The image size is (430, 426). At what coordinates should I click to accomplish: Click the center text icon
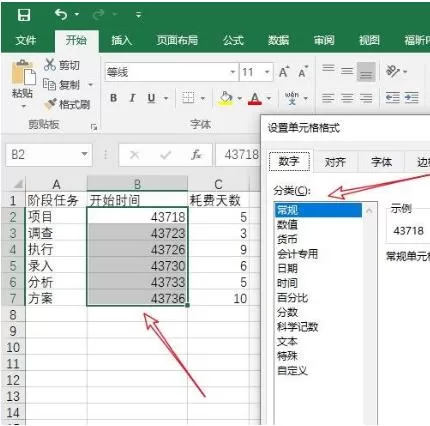click(x=347, y=98)
